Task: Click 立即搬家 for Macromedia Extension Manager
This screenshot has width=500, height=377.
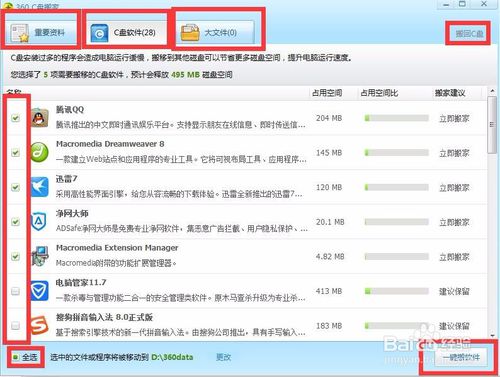Action: click(454, 257)
